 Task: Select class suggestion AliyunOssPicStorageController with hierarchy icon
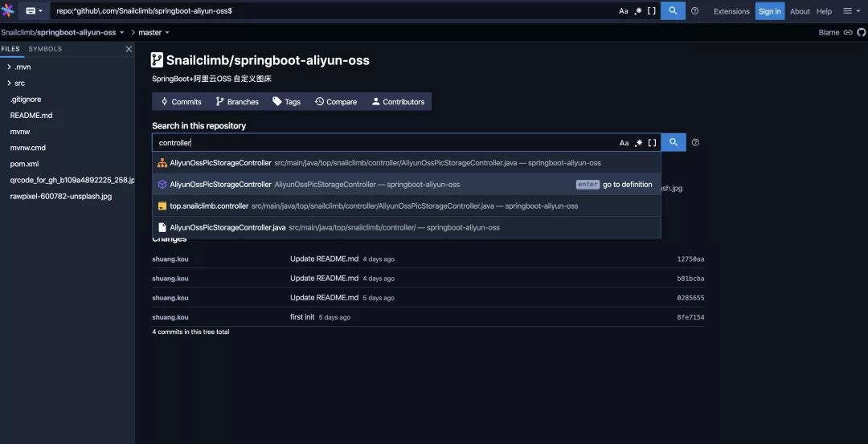(x=407, y=163)
